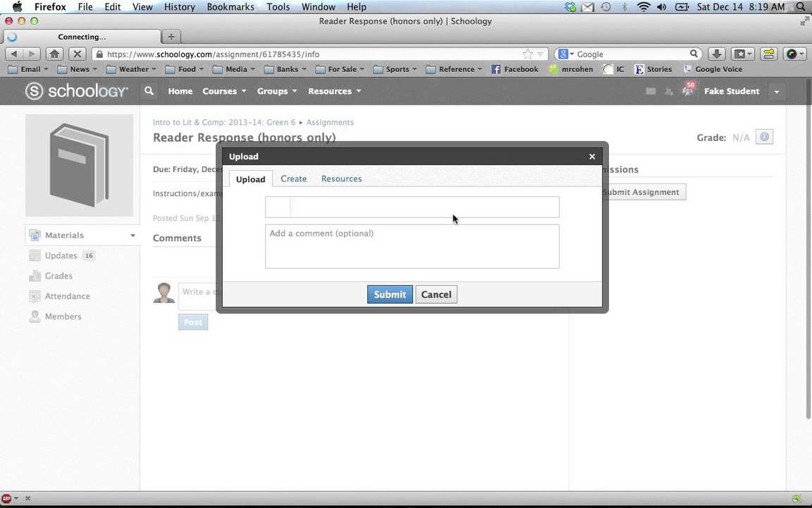Open the Weather bookmarks folder
This screenshot has height=508, width=812.
click(x=131, y=69)
